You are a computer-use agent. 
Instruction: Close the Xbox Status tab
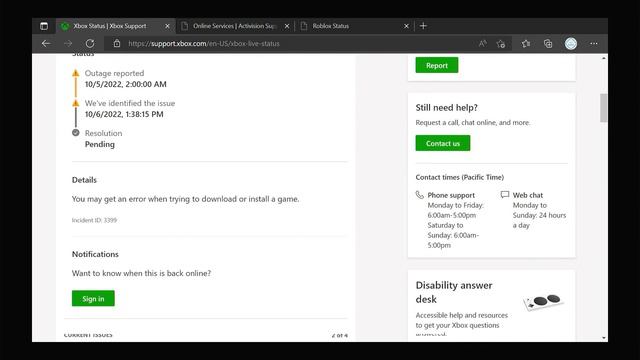coord(167,26)
